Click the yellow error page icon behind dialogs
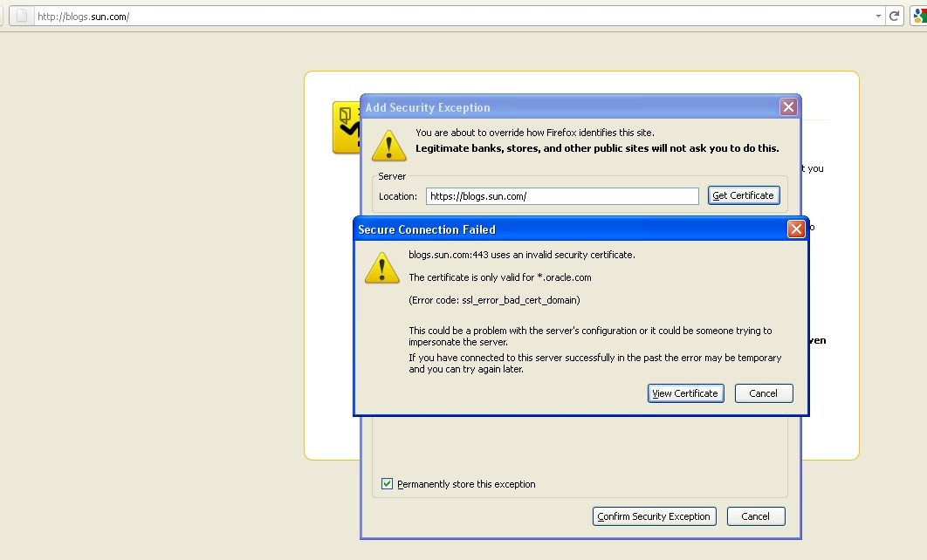The image size is (927, 560). coord(347,127)
